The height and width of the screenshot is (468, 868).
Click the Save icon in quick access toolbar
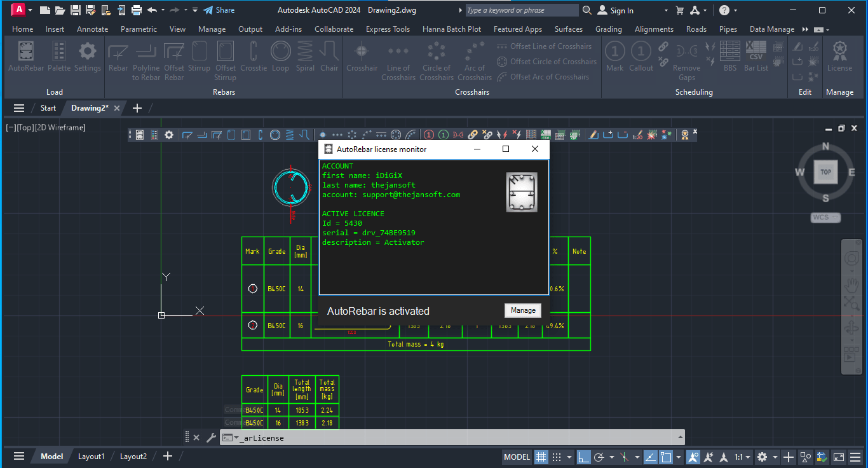click(75, 10)
